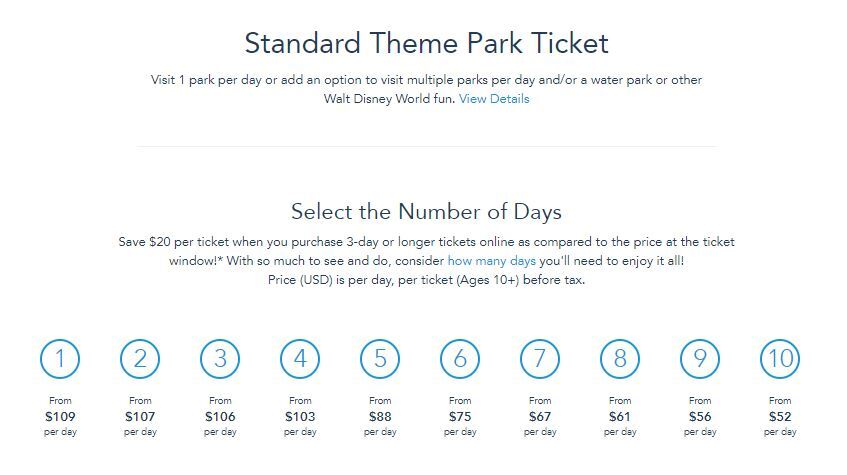Screen dimensions: 847x475
Task: Pick the 10-day ticket circle
Action: point(779,359)
